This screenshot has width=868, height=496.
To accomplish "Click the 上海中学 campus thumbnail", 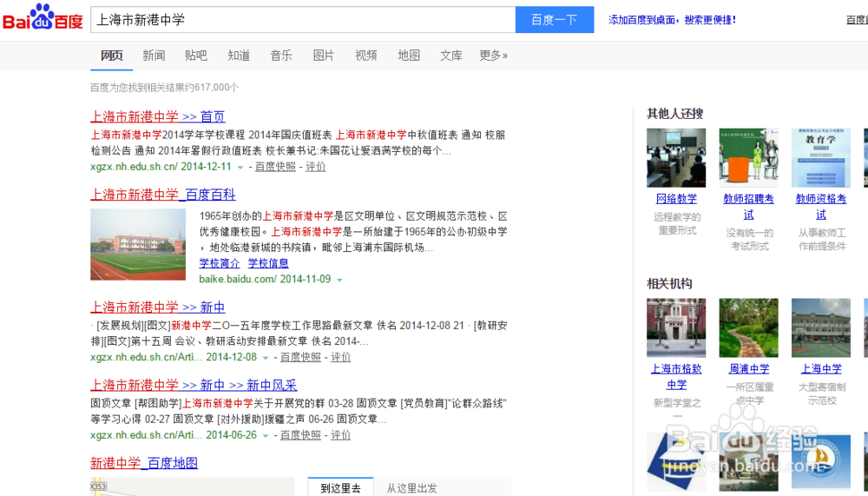I will [821, 328].
